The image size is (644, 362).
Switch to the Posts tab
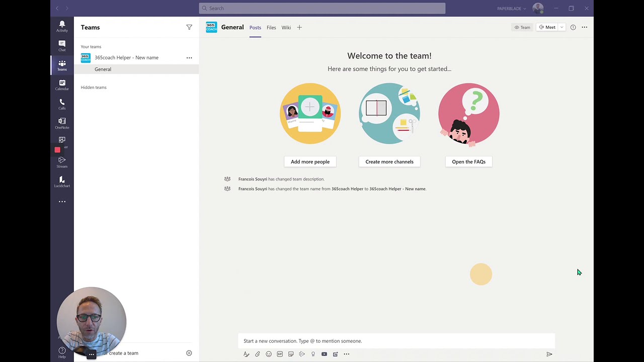point(255,28)
